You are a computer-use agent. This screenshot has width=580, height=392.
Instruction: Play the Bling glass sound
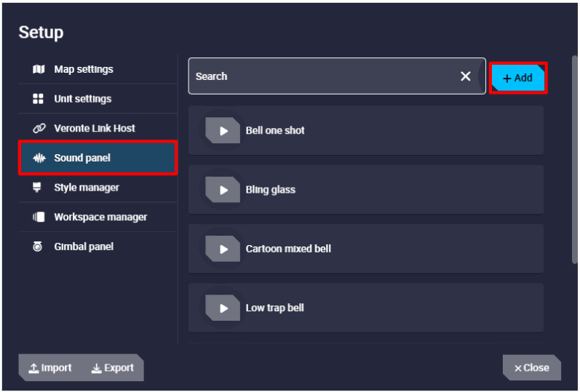[x=223, y=190]
